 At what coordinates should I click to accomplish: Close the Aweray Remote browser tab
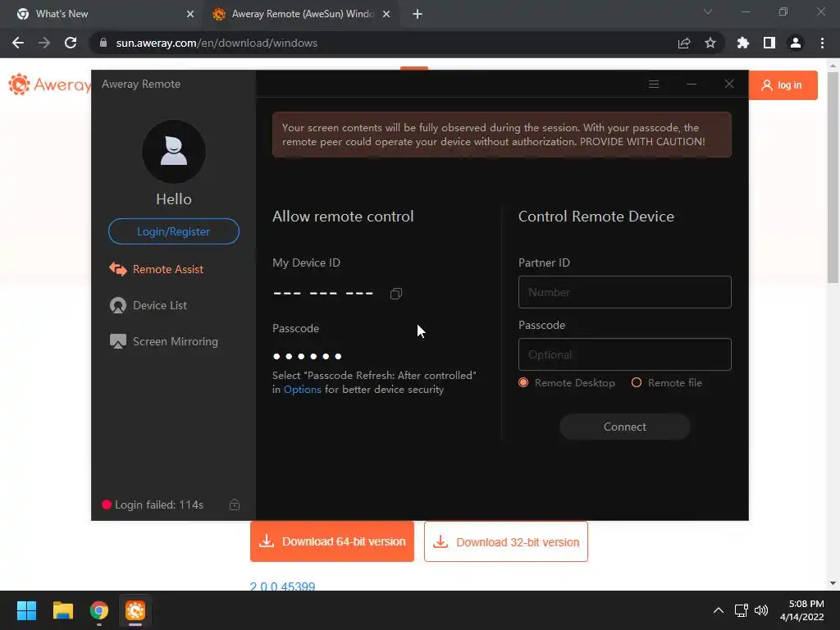386,14
